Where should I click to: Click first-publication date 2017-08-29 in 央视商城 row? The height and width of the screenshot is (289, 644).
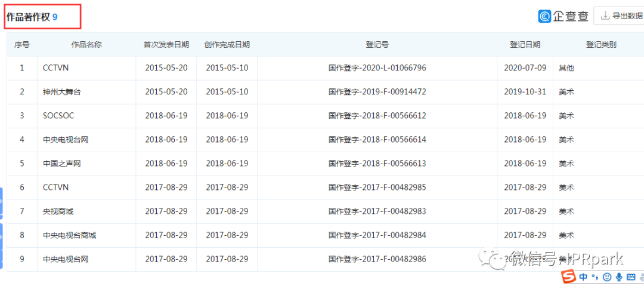tap(166, 211)
